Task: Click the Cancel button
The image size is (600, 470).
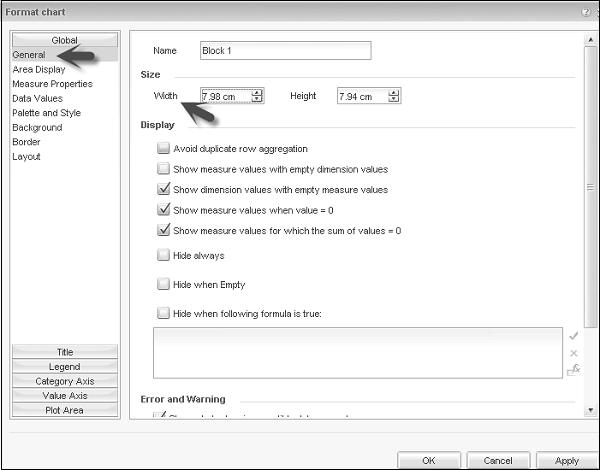Action: (498, 460)
